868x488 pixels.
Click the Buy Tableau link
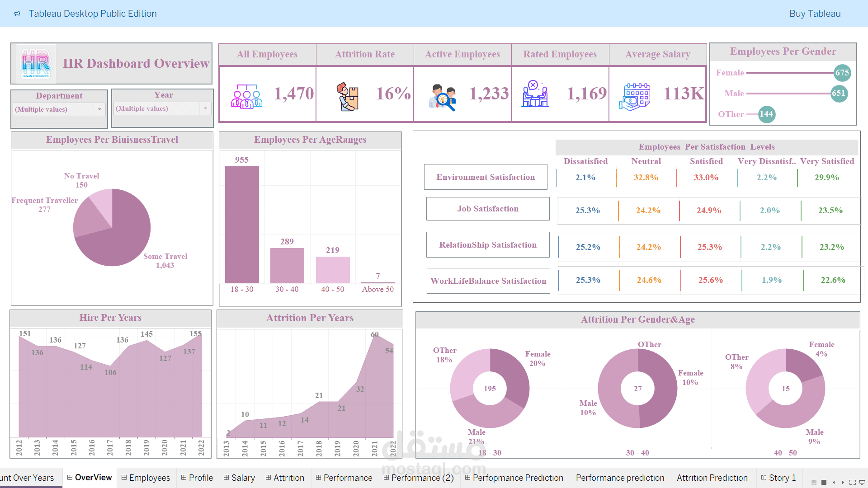point(815,14)
